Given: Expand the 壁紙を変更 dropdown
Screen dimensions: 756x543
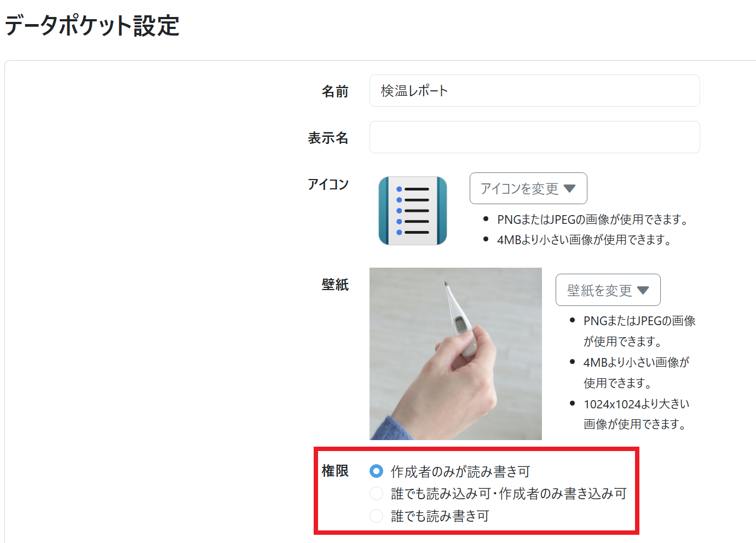Looking at the screenshot, I should (608, 290).
